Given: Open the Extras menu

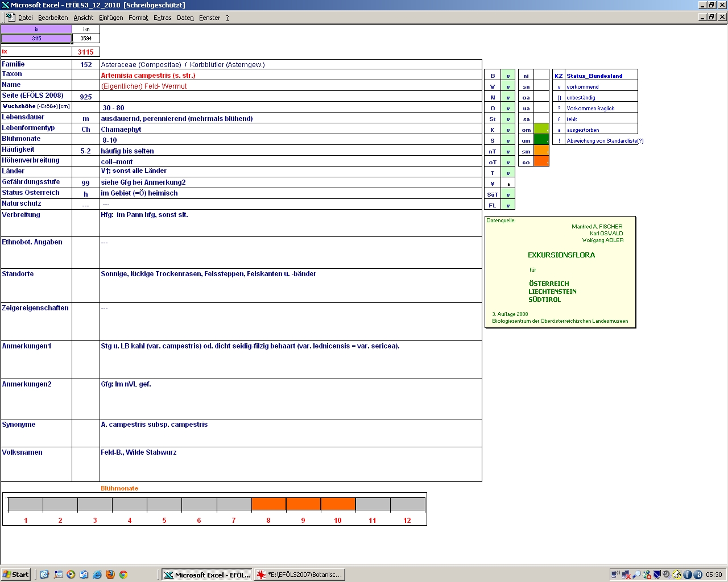Looking at the screenshot, I should pyautogui.click(x=162, y=18).
